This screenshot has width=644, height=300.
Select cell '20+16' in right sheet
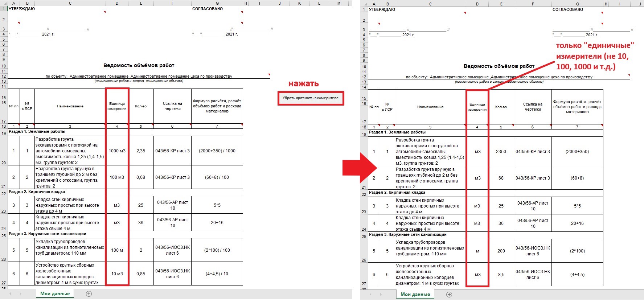pos(577,223)
